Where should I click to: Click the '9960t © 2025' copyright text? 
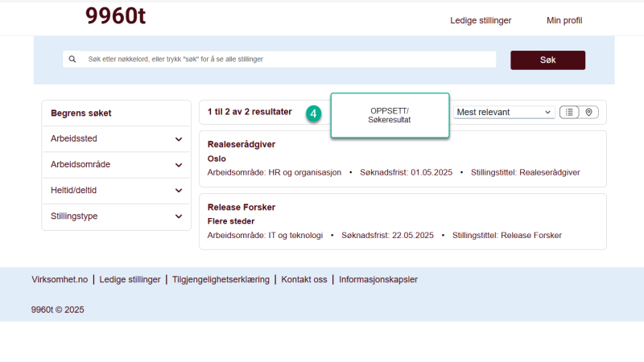click(57, 310)
